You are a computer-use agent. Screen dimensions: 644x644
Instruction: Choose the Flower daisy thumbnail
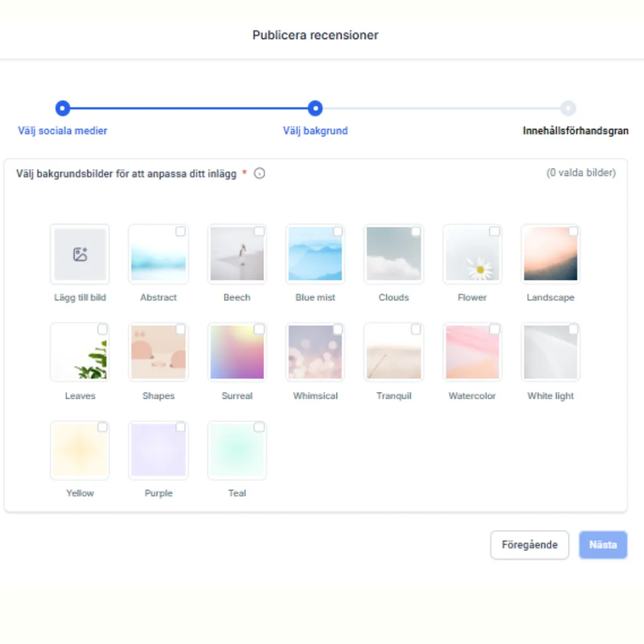tap(472, 254)
